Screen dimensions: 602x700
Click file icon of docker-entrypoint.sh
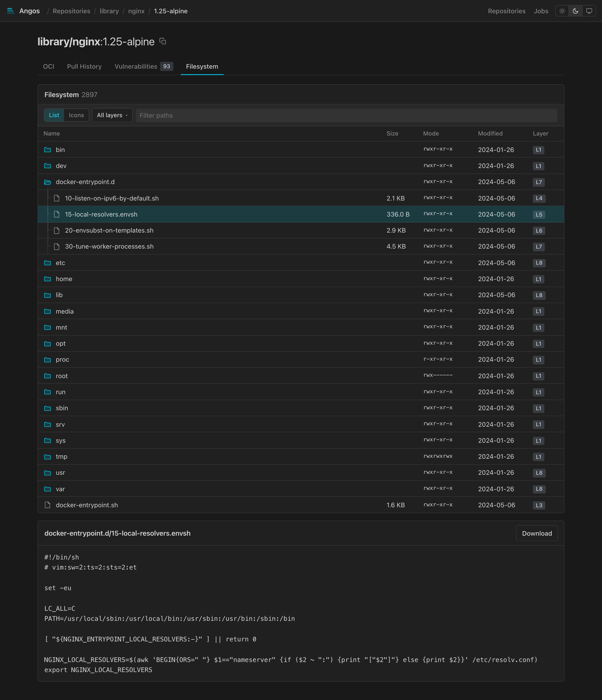point(48,505)
